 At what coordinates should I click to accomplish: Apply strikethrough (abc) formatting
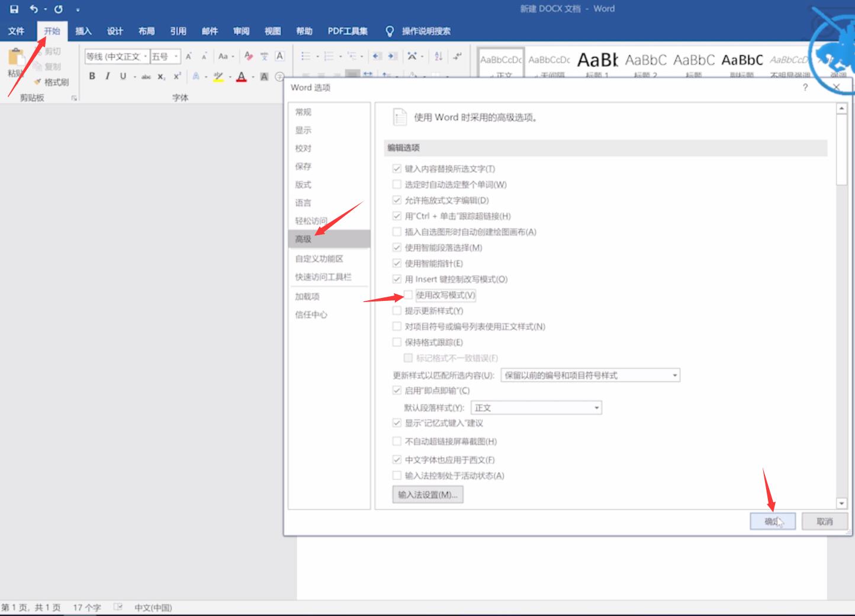(x=146, y=76)
